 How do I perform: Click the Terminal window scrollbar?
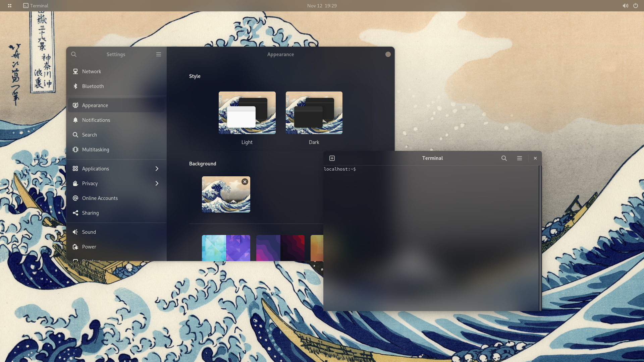(540, 238)
